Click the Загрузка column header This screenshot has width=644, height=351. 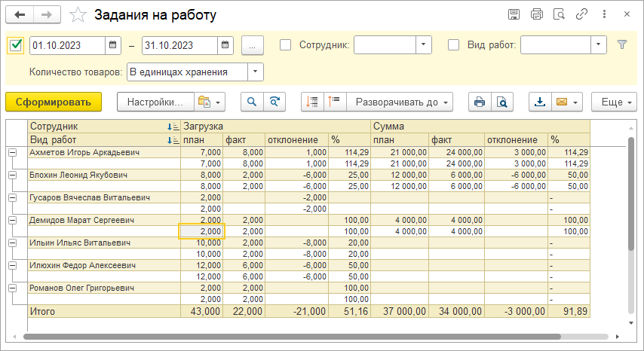275,127
